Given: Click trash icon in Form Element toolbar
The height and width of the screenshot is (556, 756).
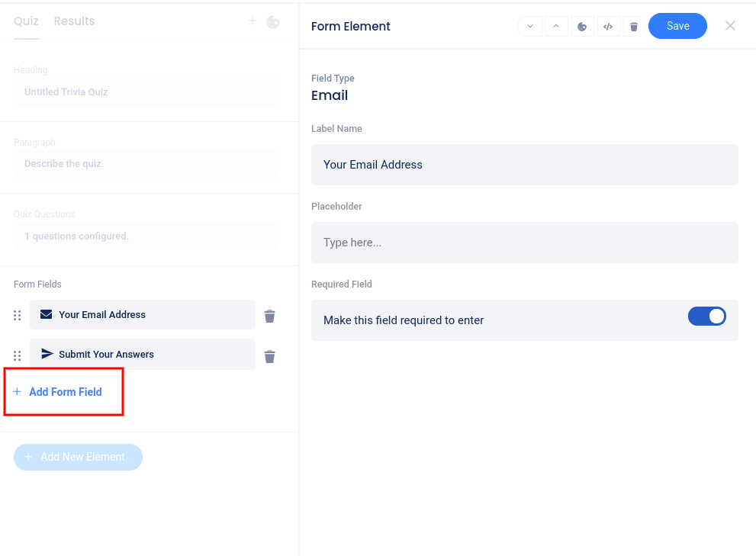Looking at the screenshot, I should point(633,27).
